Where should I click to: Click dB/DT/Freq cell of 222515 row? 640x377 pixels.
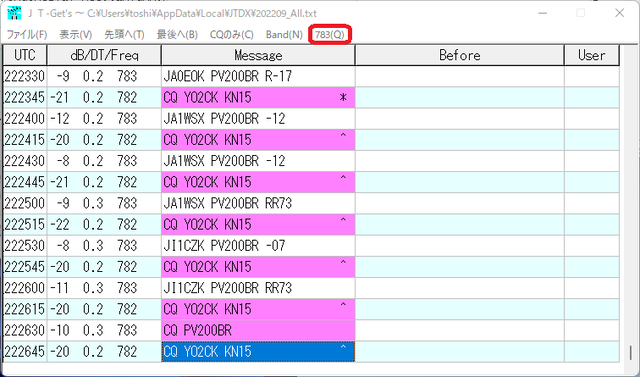104,224
